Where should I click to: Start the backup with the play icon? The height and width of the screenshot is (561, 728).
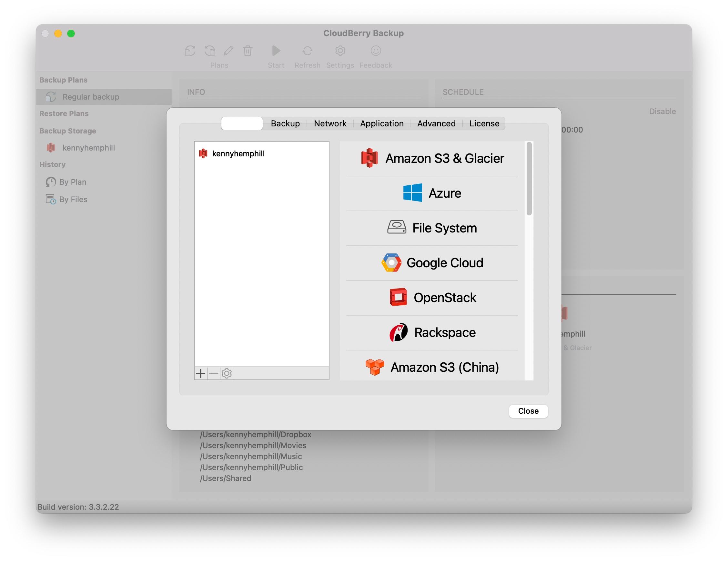coord(276,51)
